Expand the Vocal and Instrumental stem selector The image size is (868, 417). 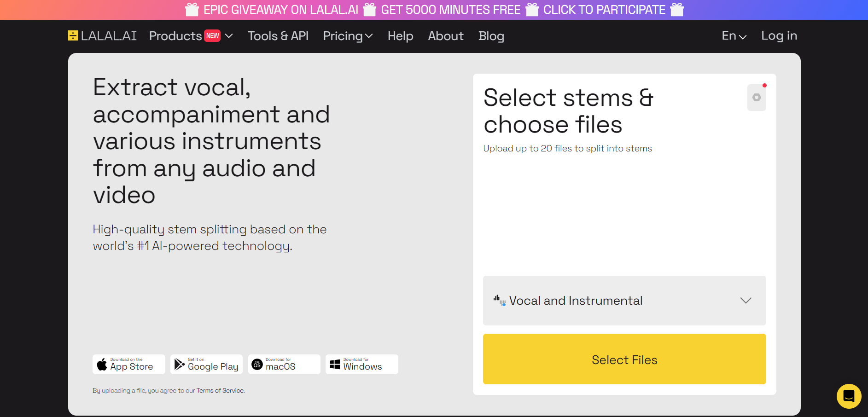[746, 301]
